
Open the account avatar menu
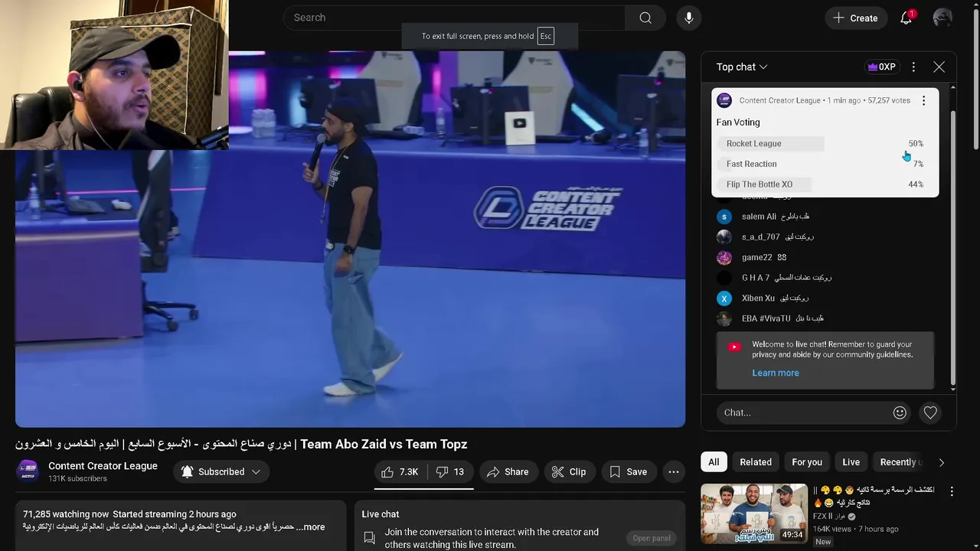[x=942, y=18]
